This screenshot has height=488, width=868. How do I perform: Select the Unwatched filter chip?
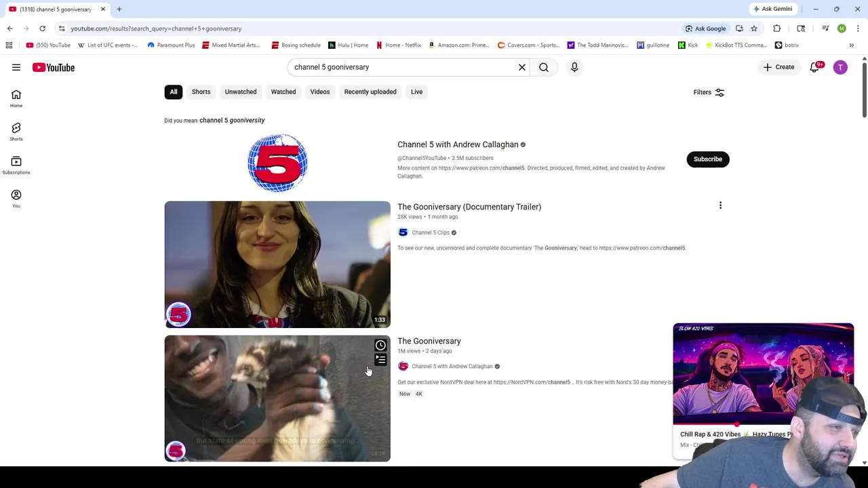point(241,91)
